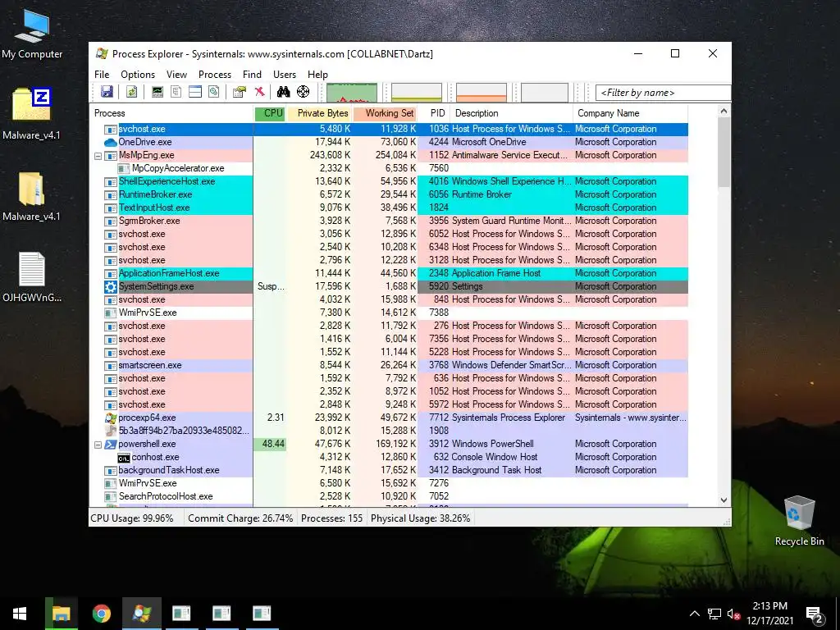The width and height of the screenshot is (840, 630).
Task: Click the yellow commit history mini graph
Action: click(417, 92)
